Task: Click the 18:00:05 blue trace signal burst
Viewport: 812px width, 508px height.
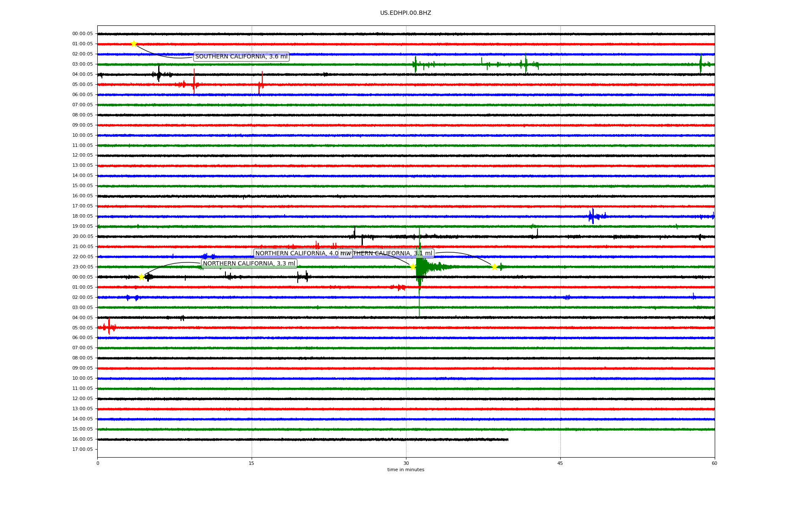Action: tap(593, 216)
